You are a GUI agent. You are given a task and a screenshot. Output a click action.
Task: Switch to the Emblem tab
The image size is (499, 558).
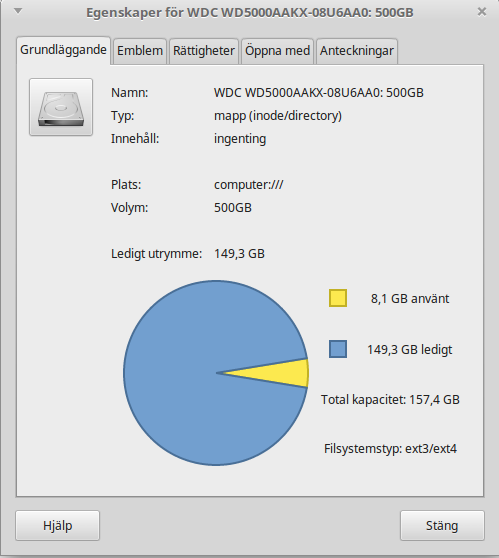tap(140, 51)
